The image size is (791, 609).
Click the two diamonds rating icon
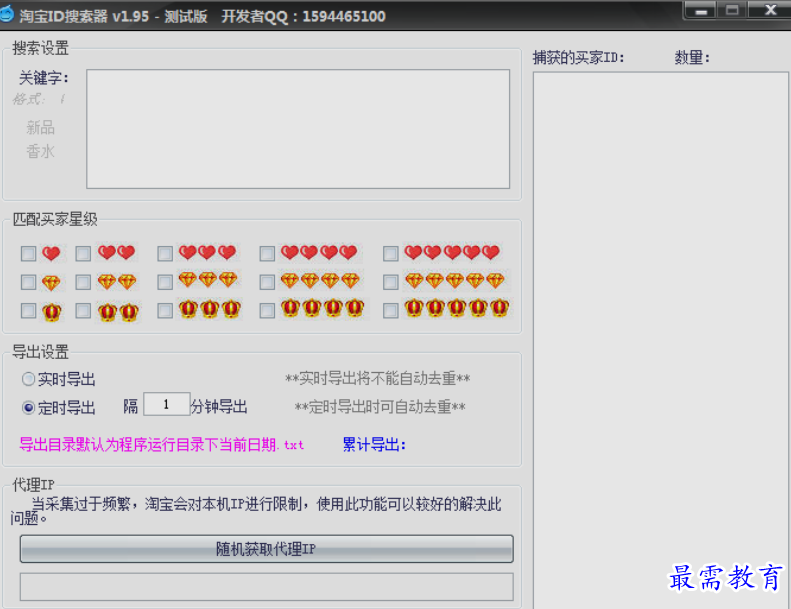click(117, 282)
